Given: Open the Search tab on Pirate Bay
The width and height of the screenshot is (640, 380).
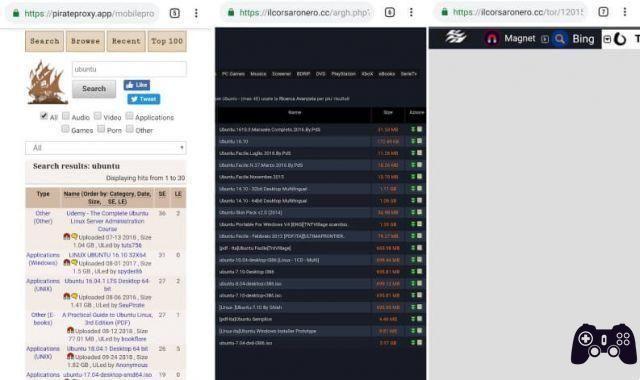Looking at the screenshot, I should point(44,41).
